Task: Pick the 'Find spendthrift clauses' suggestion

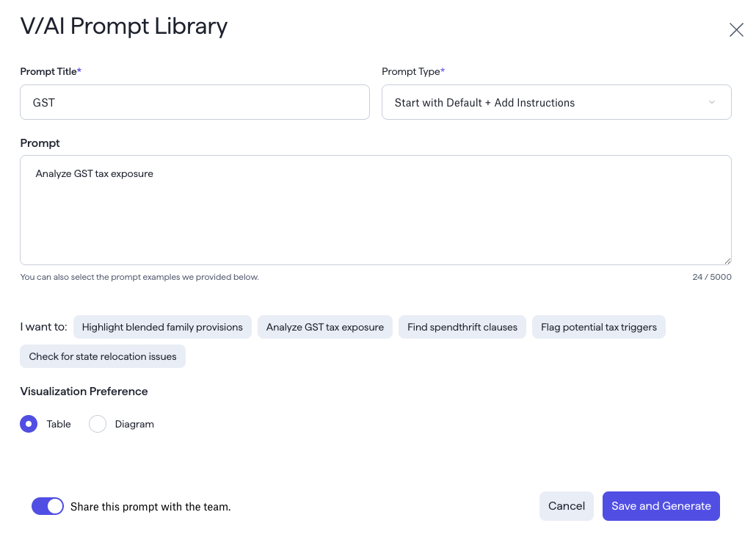Action: (x=462, y=327)
